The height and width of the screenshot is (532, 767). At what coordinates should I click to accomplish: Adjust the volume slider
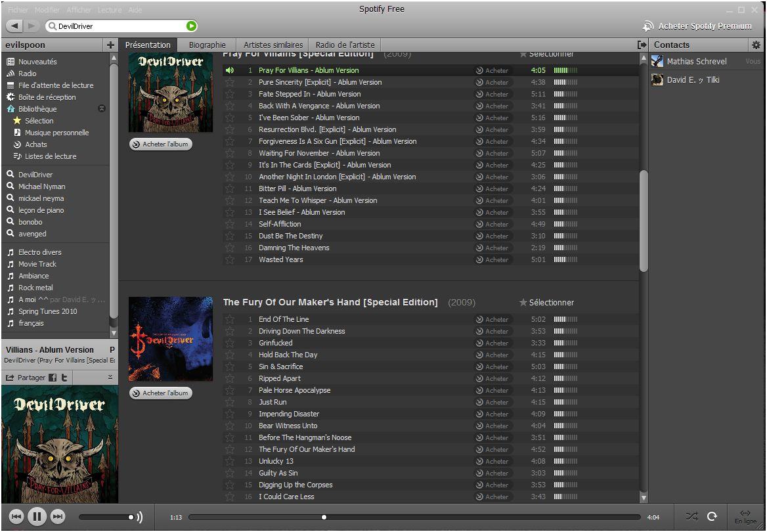(x=108, y=518)
